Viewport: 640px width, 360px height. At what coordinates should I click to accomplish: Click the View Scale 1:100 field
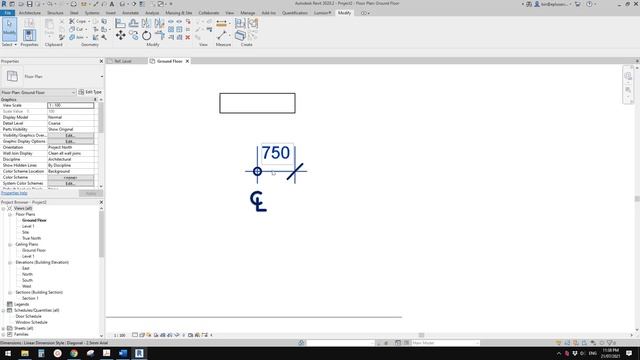coord(71,105)
